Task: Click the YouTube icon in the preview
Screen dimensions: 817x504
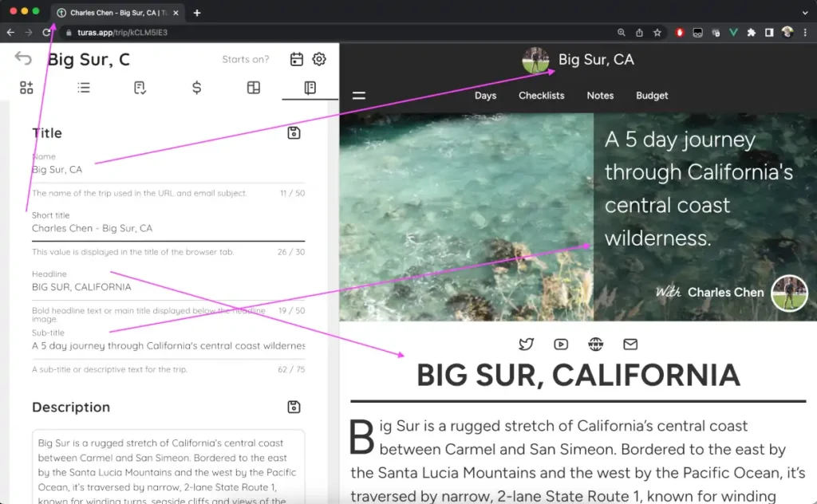Action: pyautogui.click(x=561, y=345)
